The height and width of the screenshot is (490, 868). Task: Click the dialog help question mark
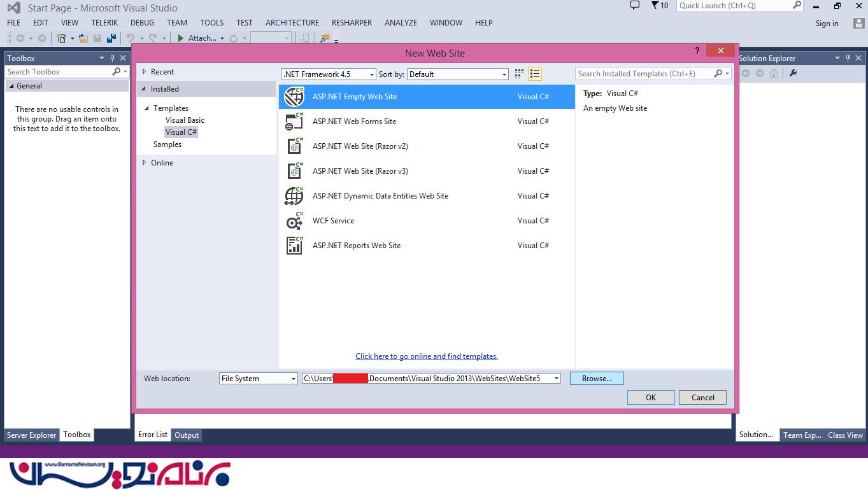click(x=696, y=51)
